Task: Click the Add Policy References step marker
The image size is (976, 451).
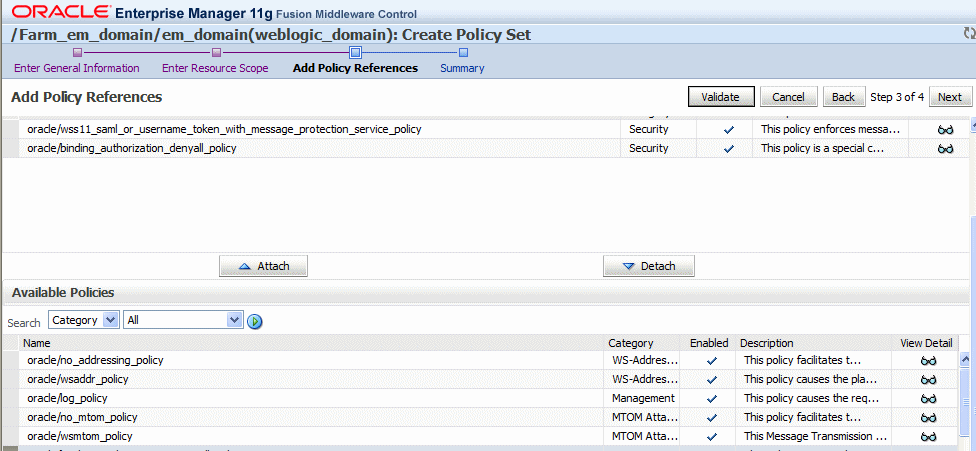Action: pos(355,52)
